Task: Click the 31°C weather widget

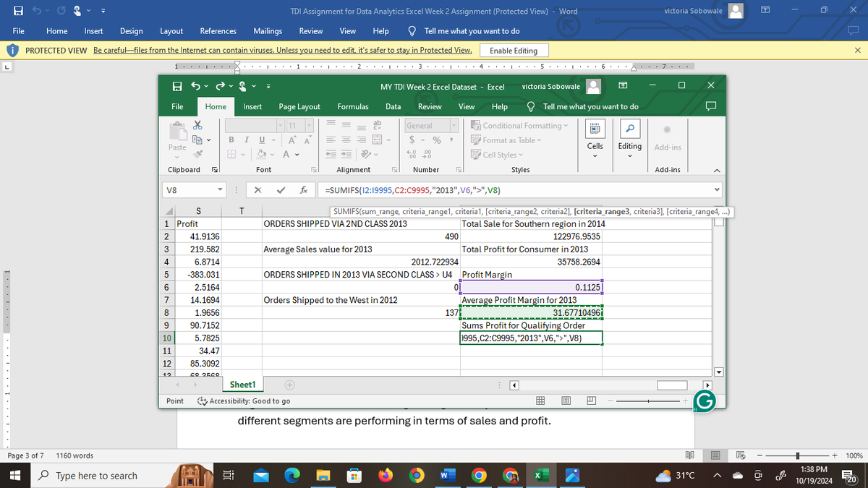Action: coord(676,476)
